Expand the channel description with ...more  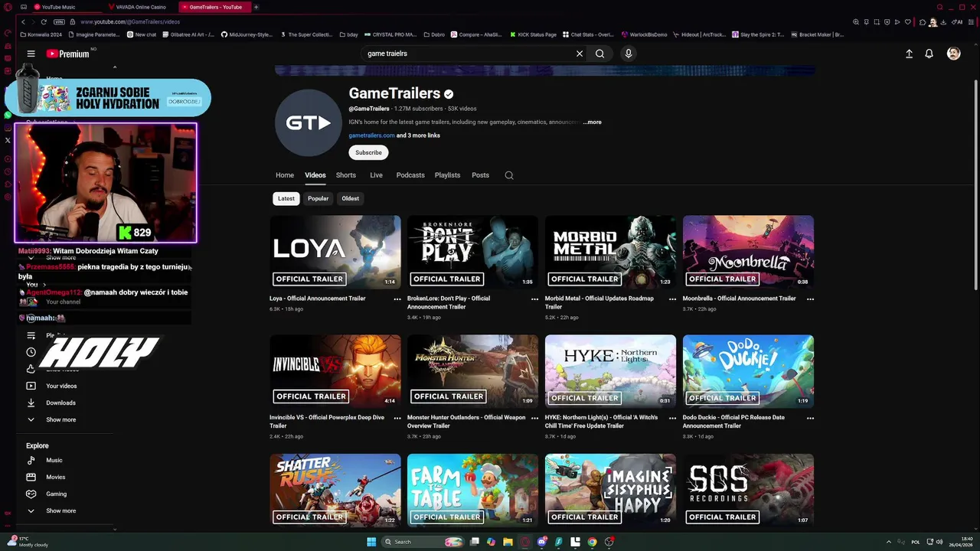tap(593, 122)
